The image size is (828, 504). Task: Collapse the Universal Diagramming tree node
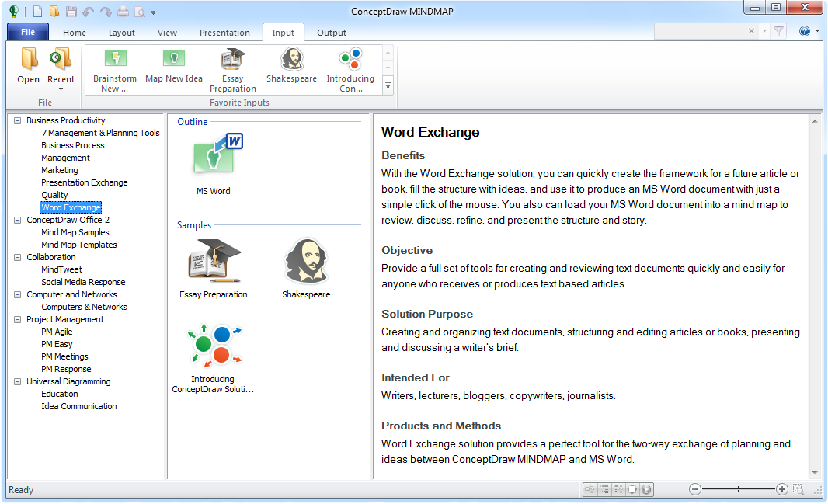click(x=17, y=381)
